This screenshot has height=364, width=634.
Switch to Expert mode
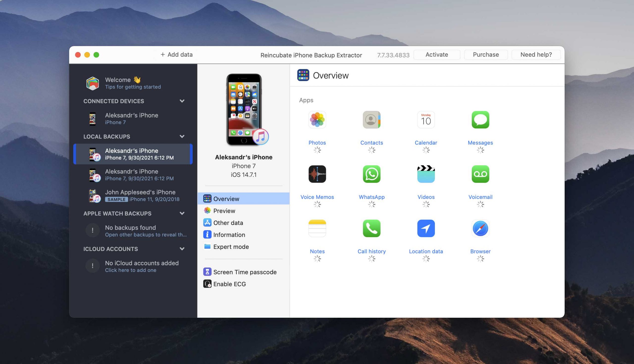coord(243,246)
